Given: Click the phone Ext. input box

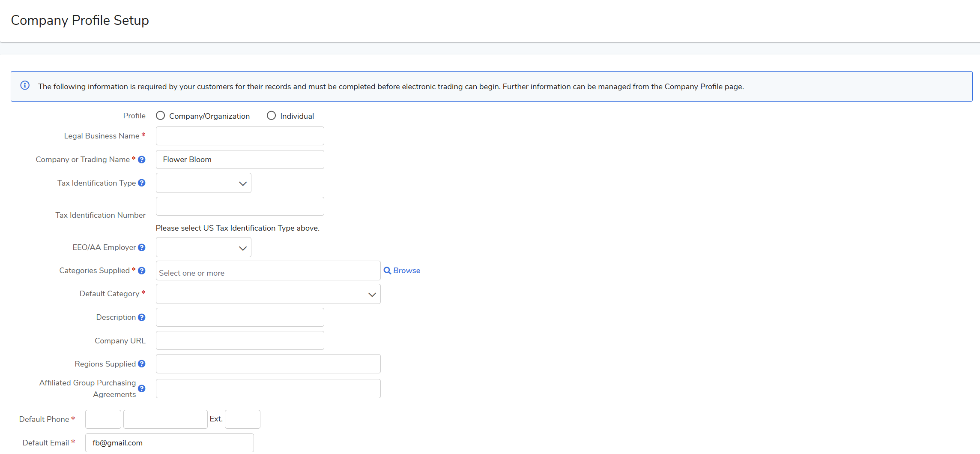Looking at the screenshot, I should (x=242, y=419).
